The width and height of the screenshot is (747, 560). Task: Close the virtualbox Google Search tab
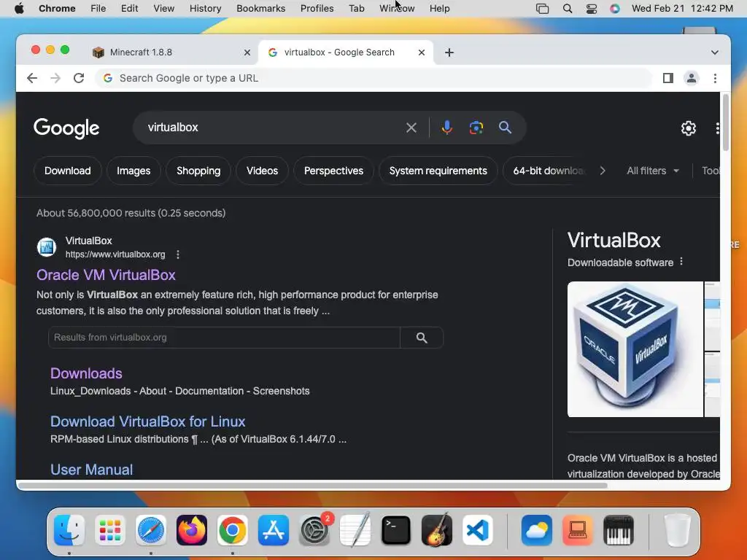tap(421, 52)
